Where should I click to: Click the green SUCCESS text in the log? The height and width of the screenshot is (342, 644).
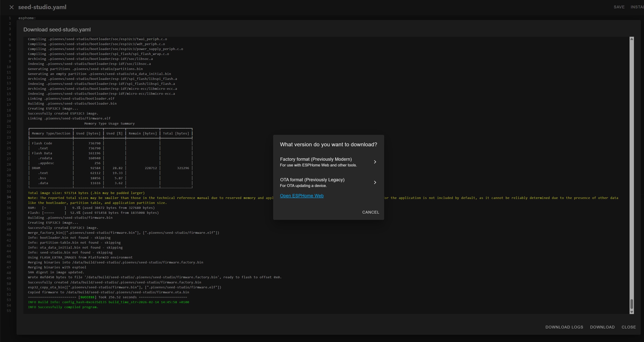tap(87, 297)
